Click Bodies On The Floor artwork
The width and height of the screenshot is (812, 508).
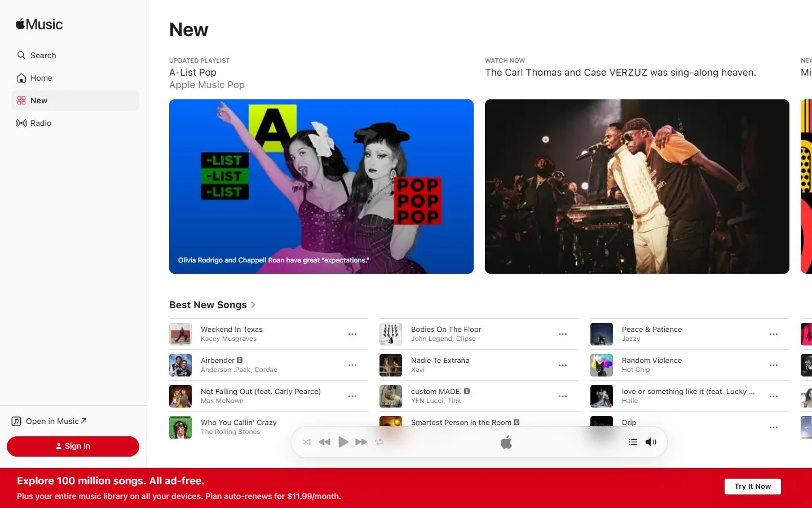point(391,334)
